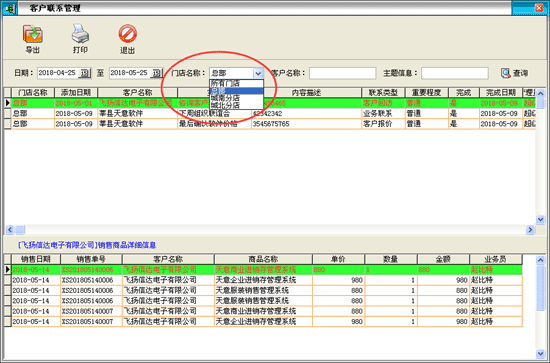550x363 pixels.
Task: Click the horizontal scrollbar left arrow
Action: 9,230
